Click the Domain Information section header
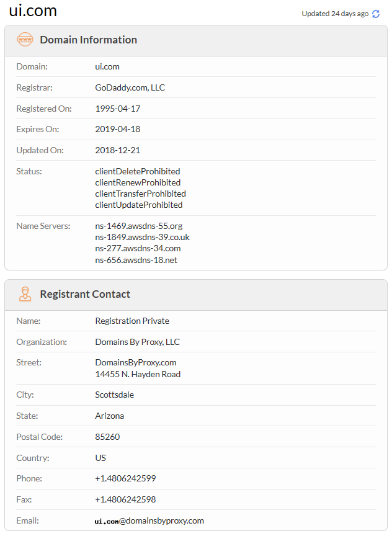This screenshot has height=536, width=392. [88, 40]
